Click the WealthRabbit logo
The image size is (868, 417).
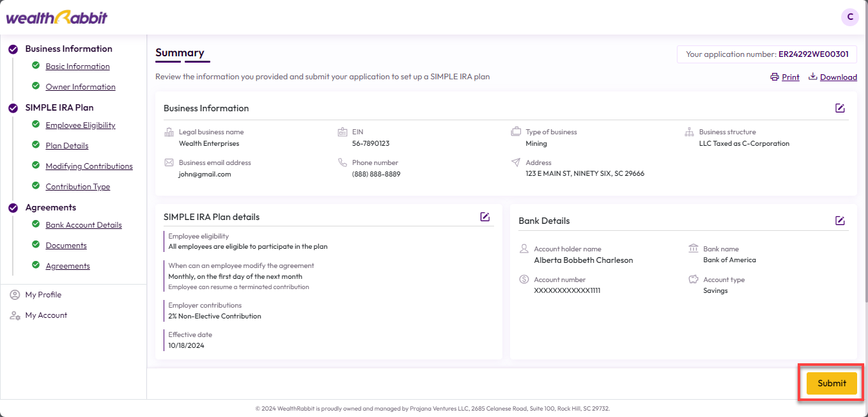pos(57,17)
